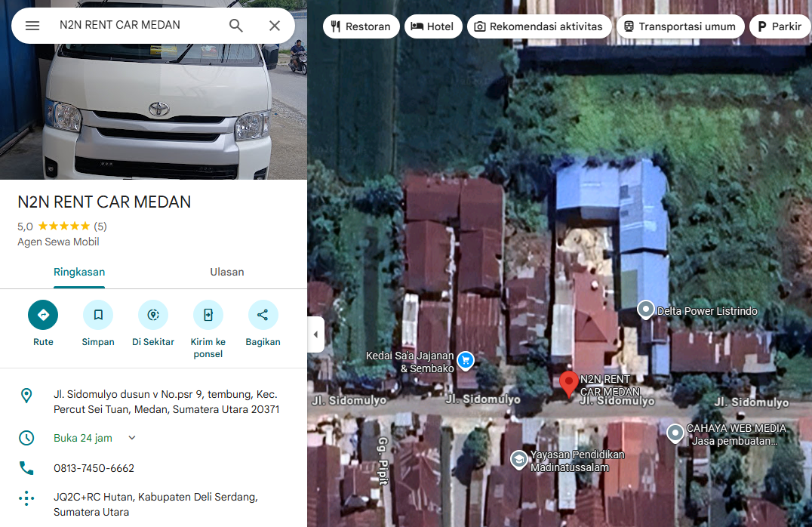Click the Simpan bookmark icon

(98, 314)
